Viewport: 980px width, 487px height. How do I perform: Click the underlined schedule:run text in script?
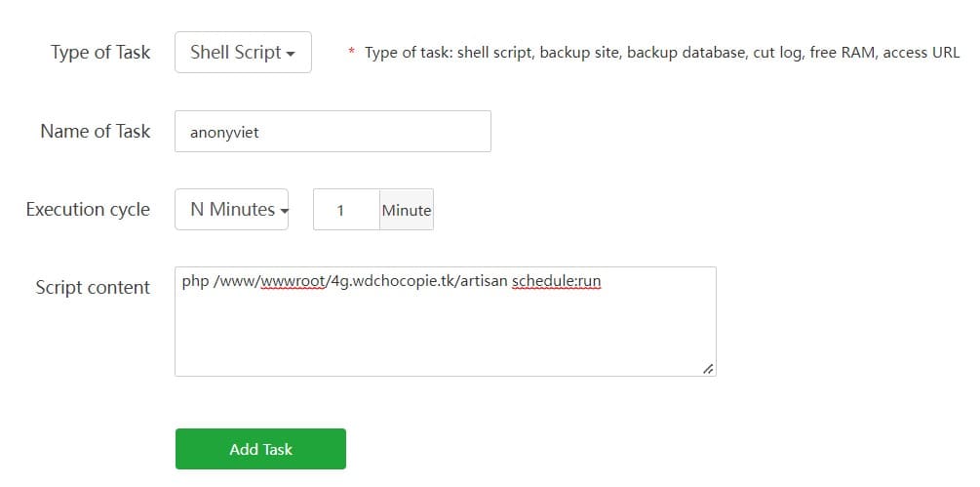coord(557,282)
